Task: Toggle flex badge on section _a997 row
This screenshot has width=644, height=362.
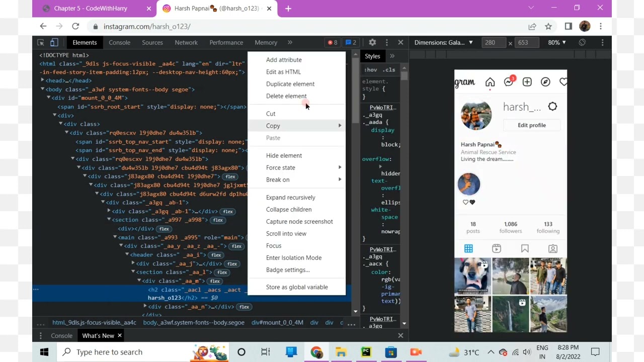Action: tap(218, 220)
